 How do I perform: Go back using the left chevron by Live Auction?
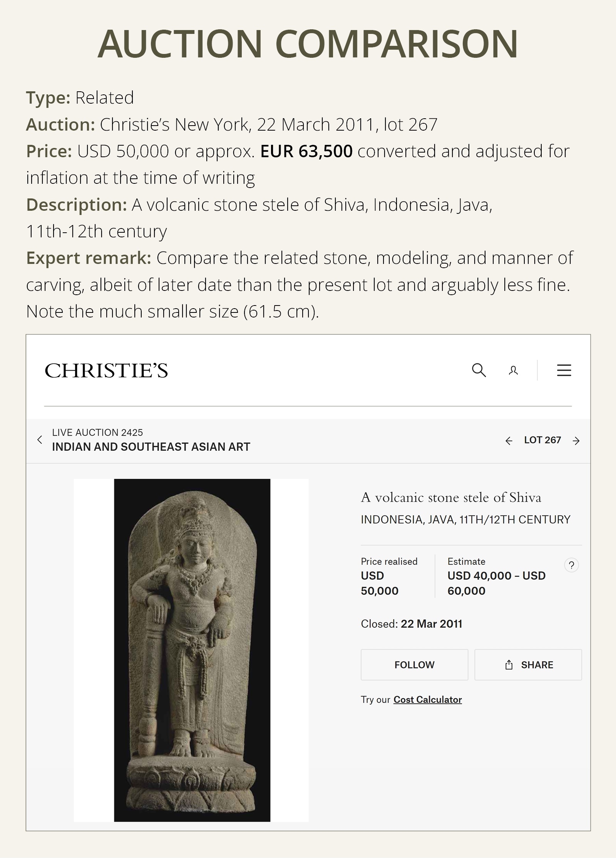[x=40, y=440]
